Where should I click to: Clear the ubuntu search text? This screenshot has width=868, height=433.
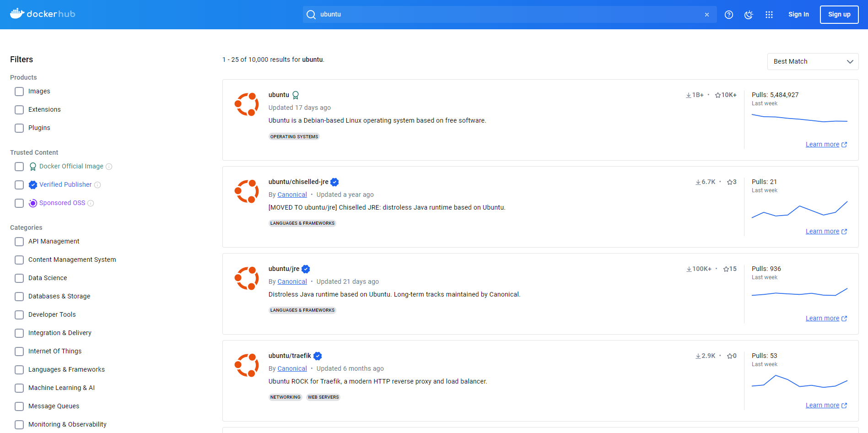(x=707, y=15)
